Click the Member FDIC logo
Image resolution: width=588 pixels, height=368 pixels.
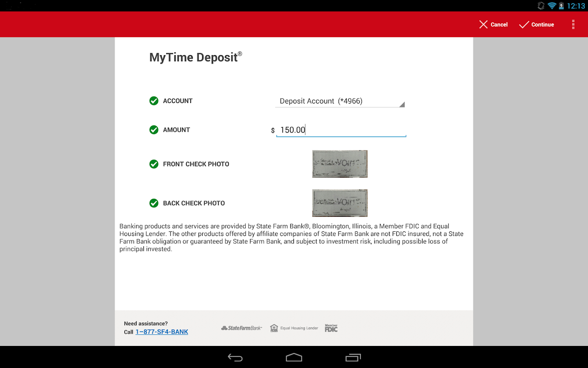click(x=331, y=328)
